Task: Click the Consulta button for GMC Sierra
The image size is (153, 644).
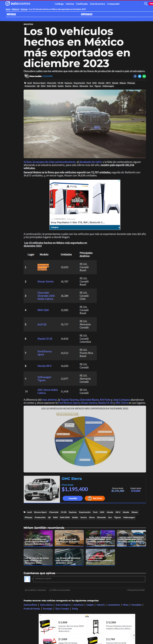Action: pyautogui.click(x=72, y=498)
